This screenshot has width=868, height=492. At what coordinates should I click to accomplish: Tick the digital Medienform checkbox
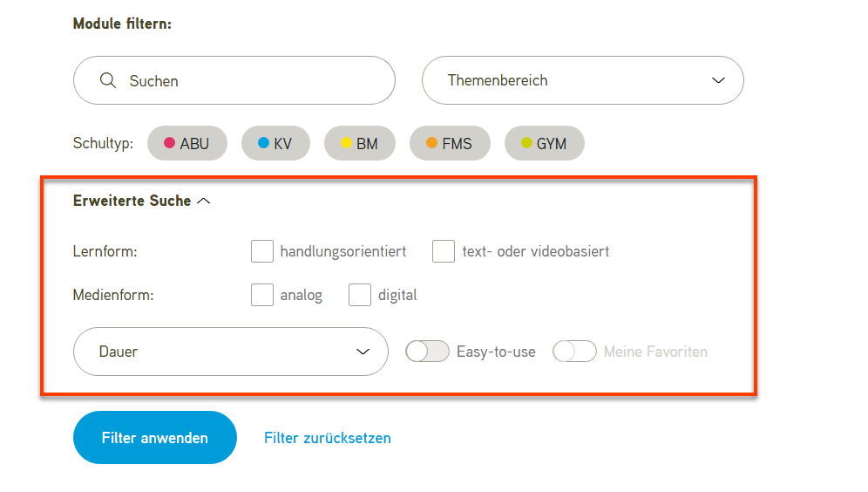pyautogui.click(x=360, y=295)
